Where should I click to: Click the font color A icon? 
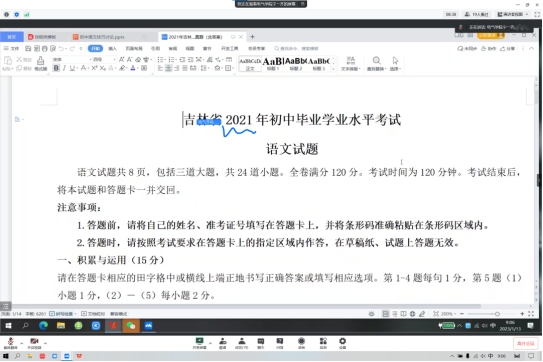[x=133, y=68]
